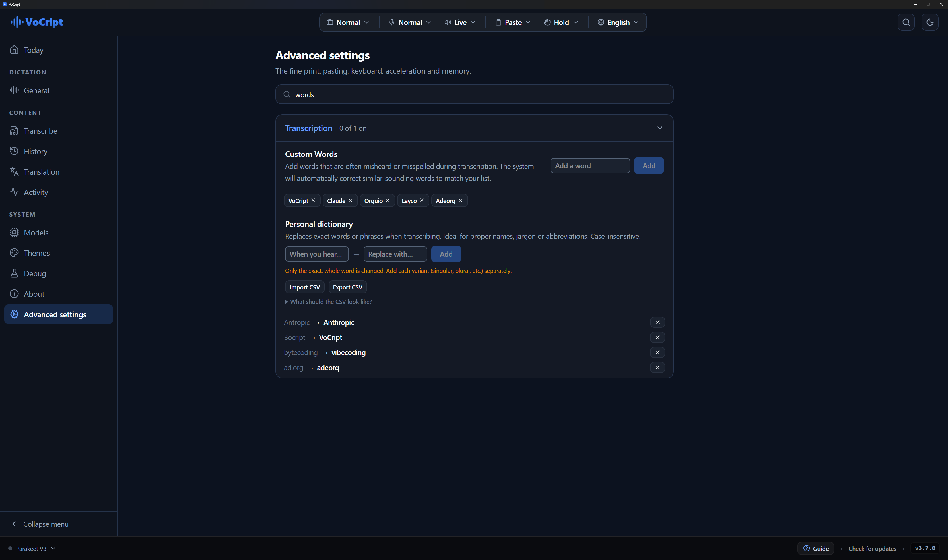Open the Parakeet V3 model selector
Image resolution: width=948 pixels, height=560 pixels.
pos(32,549)
